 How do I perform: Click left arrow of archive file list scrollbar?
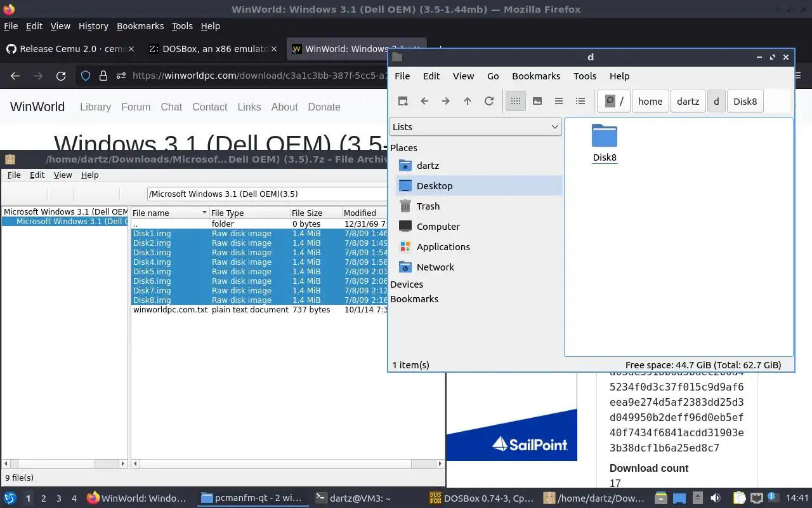(x=135, y=464)
